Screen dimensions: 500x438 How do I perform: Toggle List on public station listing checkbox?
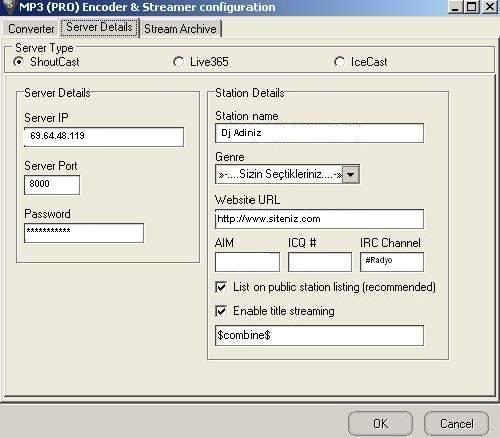221,287
